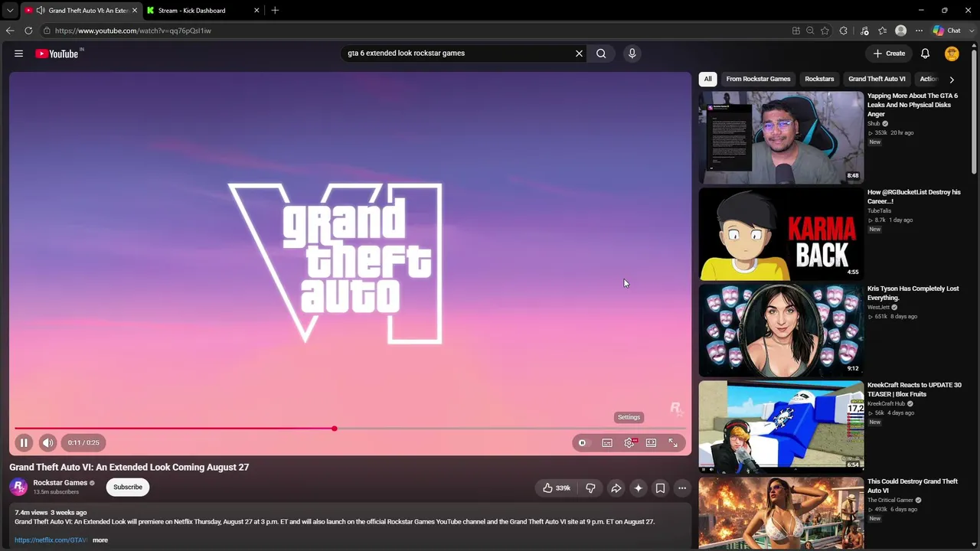Reload the current page
The width and height of the screenshot is (980, 551).
click(28, 31)
